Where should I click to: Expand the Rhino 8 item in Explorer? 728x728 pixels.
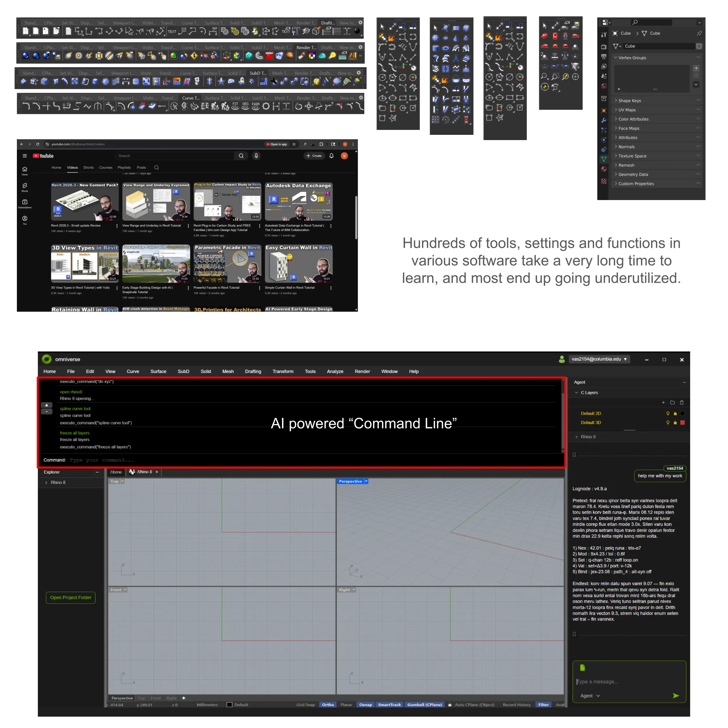46,482
